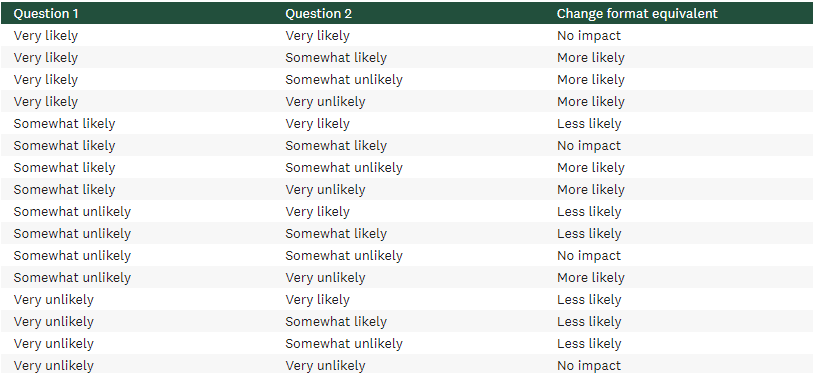Screen dimensions: 813x373
Task: Click Less likely in Somewhat unlikely/Very likely row
Action: click(x=589, y=212)
